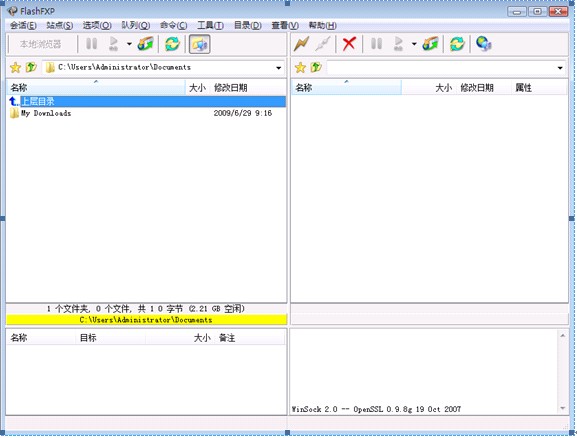Click the left pane parent folder icon
Viewport: 577px width, 438px height.
(31, 67)
